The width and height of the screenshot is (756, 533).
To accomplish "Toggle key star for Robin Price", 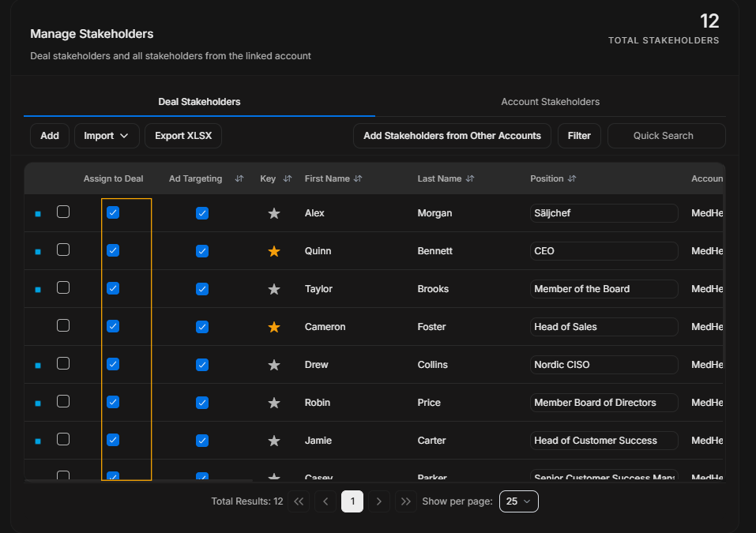I will (x=274, y=403).
